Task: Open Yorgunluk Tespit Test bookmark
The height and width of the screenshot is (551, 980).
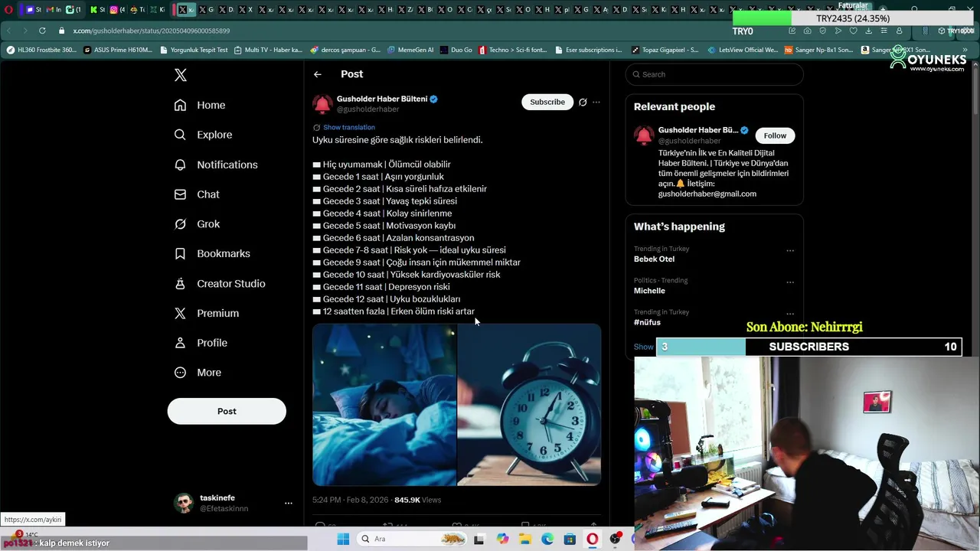Action: (193, 50)
